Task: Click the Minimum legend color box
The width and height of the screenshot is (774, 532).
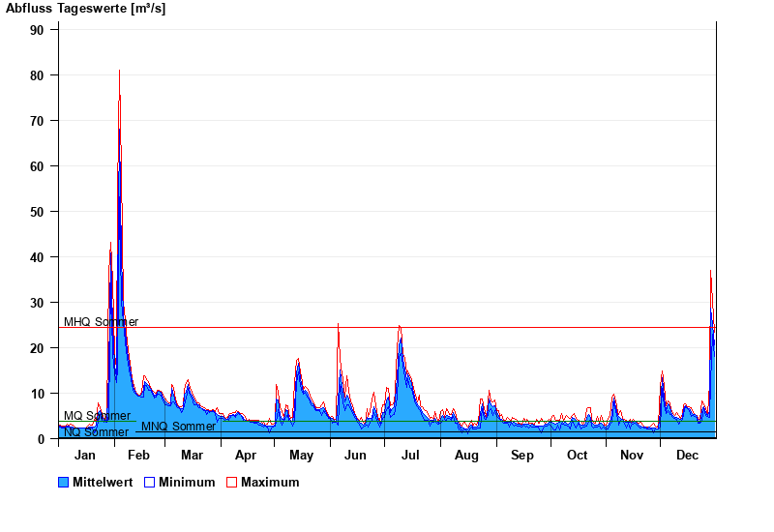Action: [x=149, y=483]
